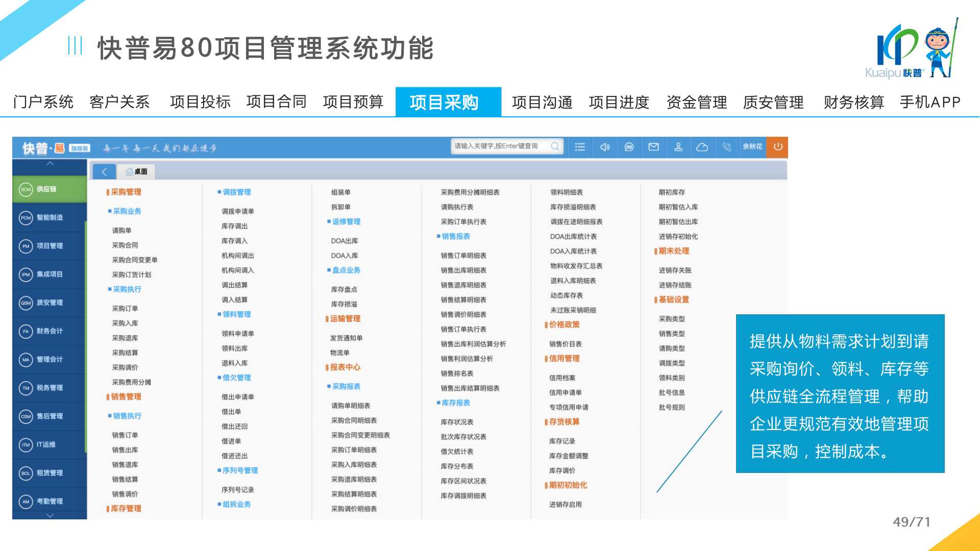Click the approval stamp icon
Screen dimensions: 980x551
(x=678, y=147)
